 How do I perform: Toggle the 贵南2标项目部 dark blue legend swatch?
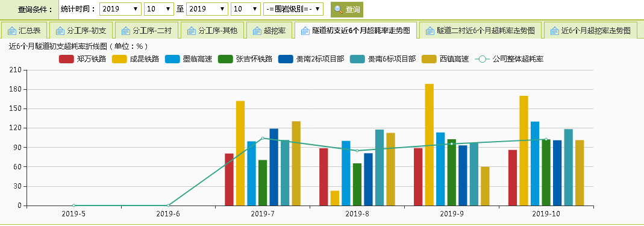click(286, 59)
